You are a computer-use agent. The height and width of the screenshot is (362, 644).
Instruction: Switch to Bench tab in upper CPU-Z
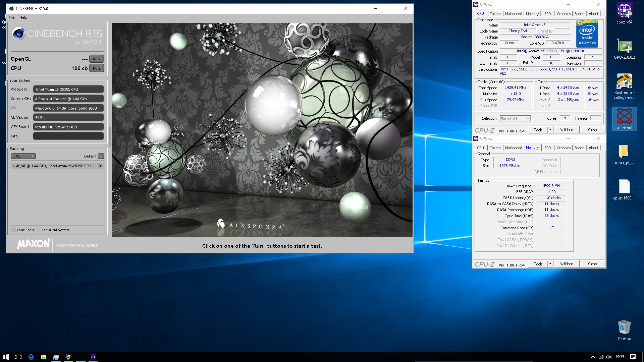coord(579,14)
